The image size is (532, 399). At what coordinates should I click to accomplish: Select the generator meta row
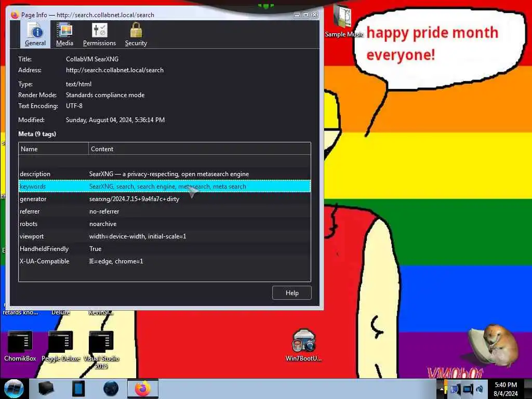coord(165,199)
